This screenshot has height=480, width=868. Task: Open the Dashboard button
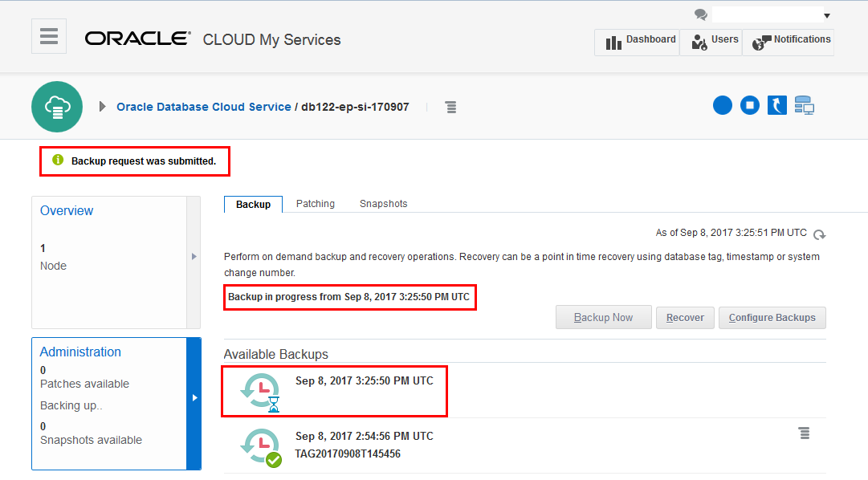coord(639,40)
